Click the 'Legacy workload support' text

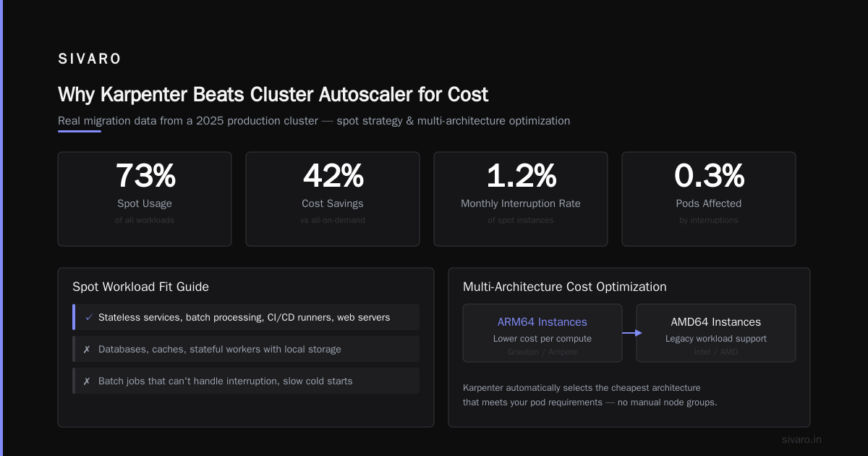(x=716, y=339)
